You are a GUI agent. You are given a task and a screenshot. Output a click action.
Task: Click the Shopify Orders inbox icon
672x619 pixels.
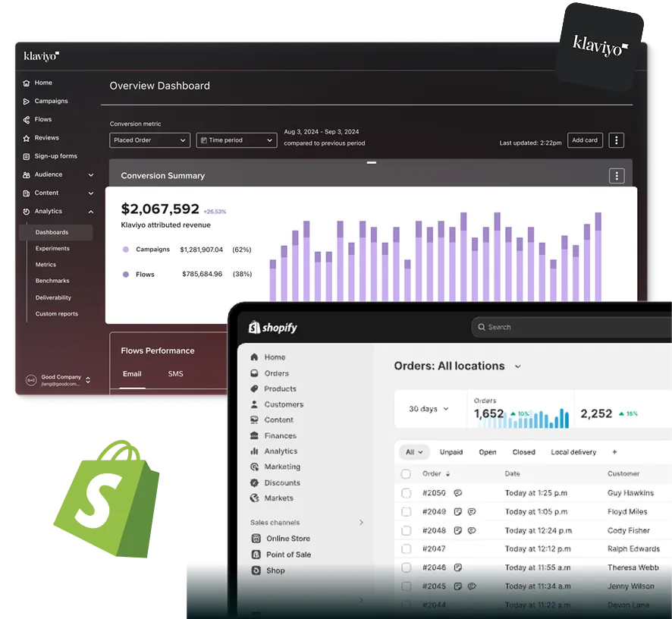click(x=254, y=373)
